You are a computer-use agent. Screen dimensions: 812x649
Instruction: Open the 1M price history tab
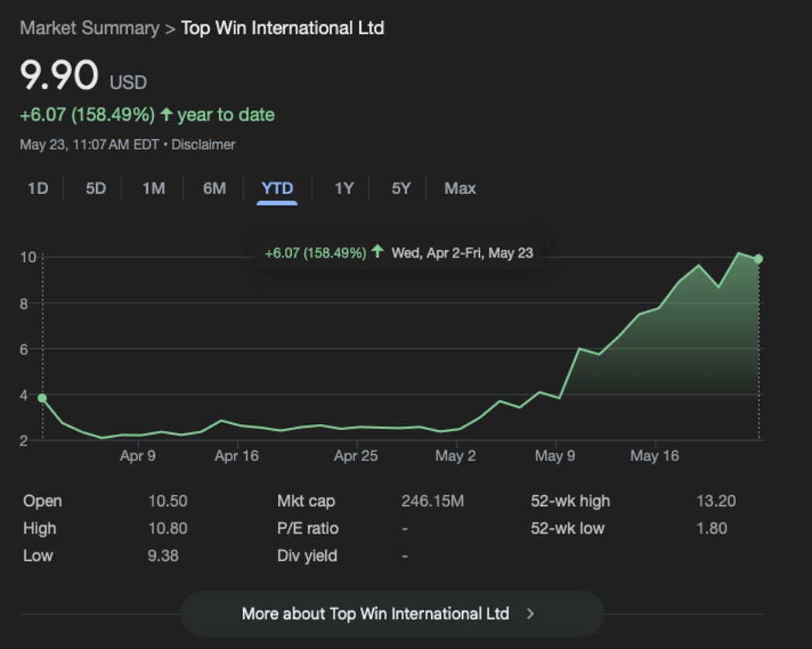[152, 188]
